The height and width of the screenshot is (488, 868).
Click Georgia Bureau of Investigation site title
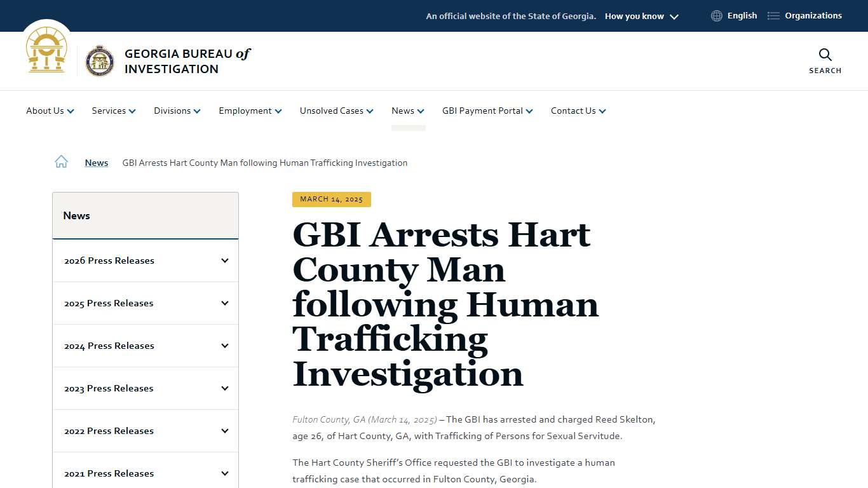point(187,61)
